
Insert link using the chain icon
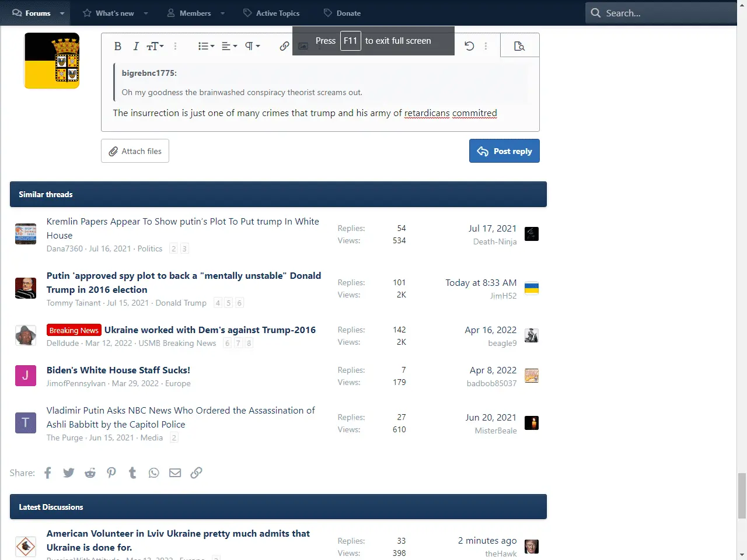click(x=284, y=46)
